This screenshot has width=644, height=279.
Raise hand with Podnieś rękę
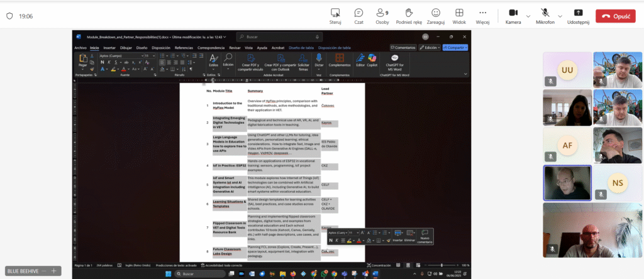pos(408,13)
